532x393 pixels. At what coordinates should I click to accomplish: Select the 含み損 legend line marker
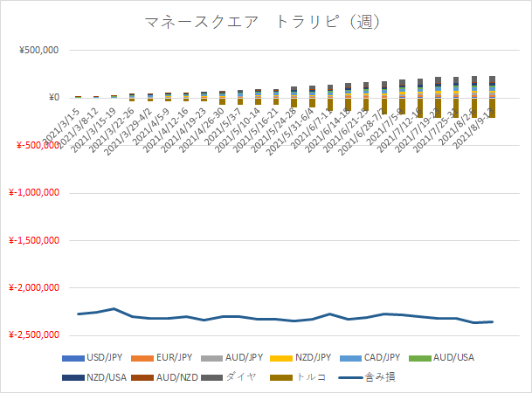click(350, 377)
